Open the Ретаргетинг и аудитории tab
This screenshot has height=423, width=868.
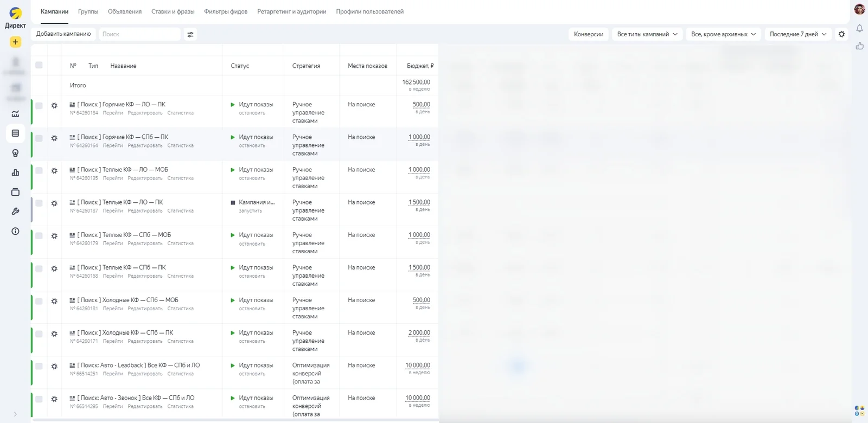pos(292,11)
